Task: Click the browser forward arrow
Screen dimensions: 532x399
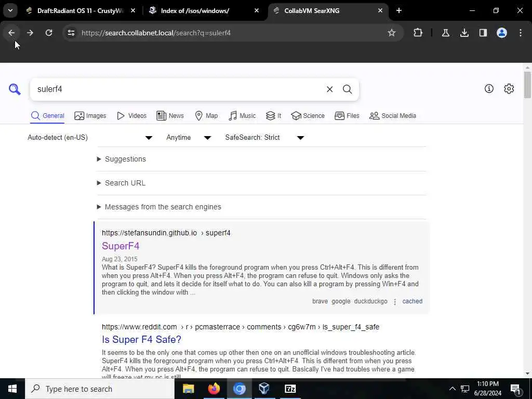Action: pyautogui.click(x=30, y=33)
